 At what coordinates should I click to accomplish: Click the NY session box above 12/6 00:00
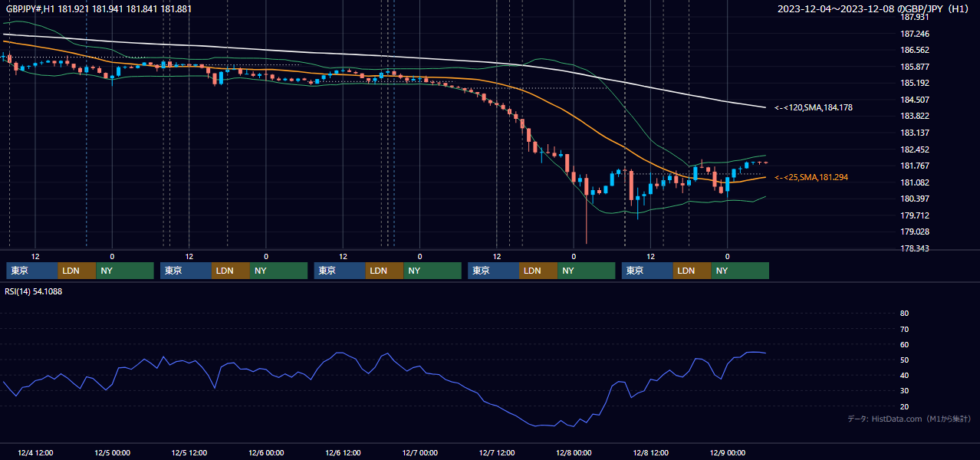pos(279,271)
